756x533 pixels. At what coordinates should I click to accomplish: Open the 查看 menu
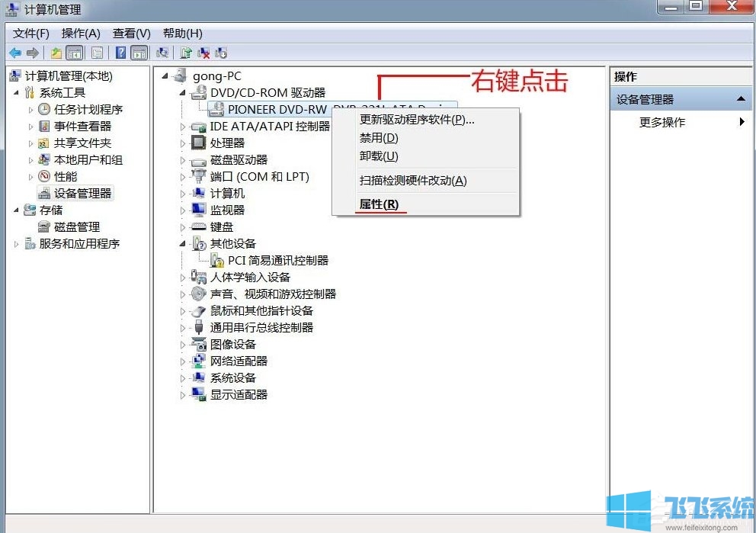130,33
